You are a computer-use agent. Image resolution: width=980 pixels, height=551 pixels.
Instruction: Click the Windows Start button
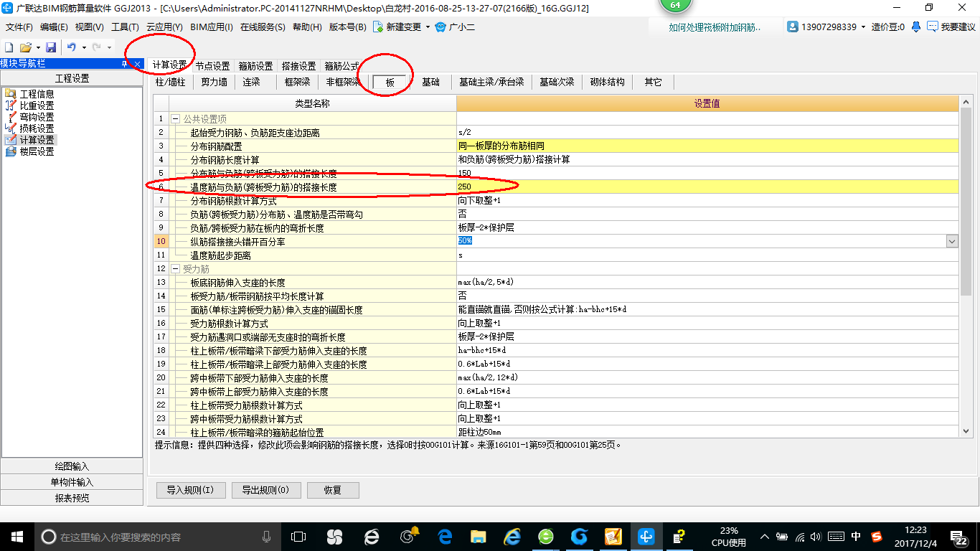[x=17, y=537]
